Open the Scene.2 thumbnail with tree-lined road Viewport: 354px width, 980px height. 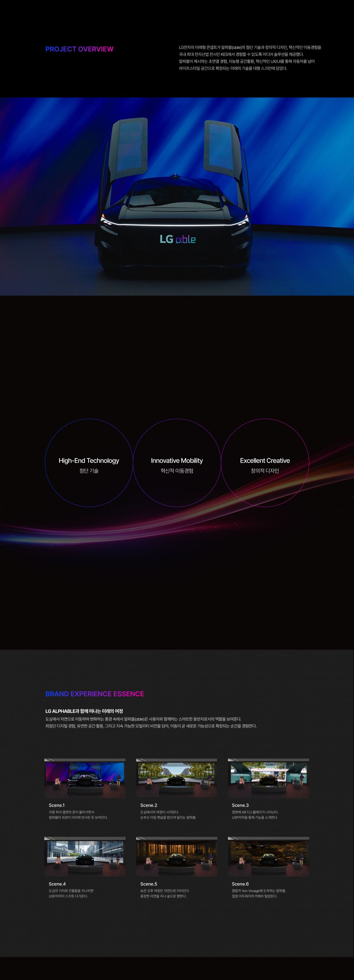176,778
